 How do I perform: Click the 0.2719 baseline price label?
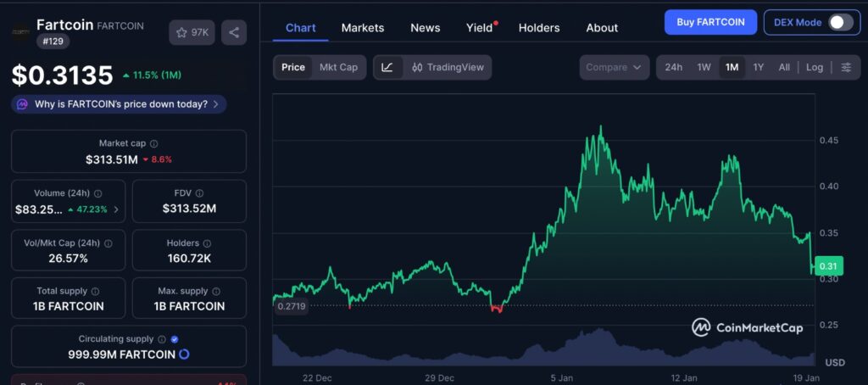tap(292, 306)
